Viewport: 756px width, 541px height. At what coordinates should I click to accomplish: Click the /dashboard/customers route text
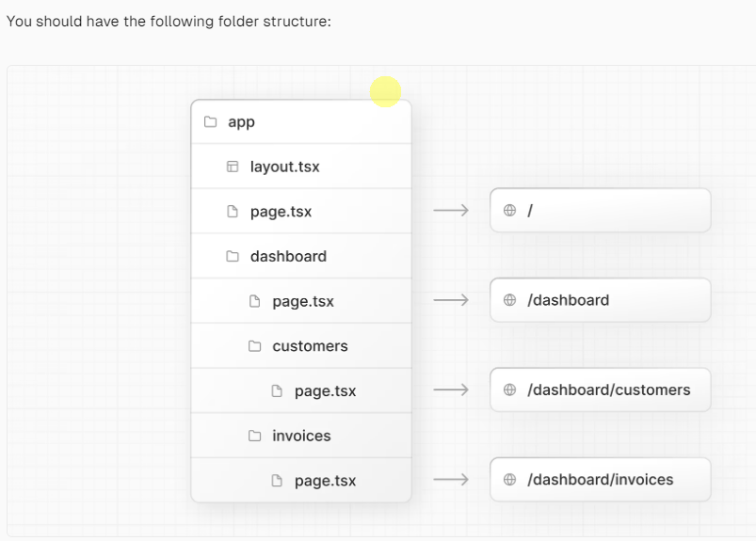pos(608,390)
